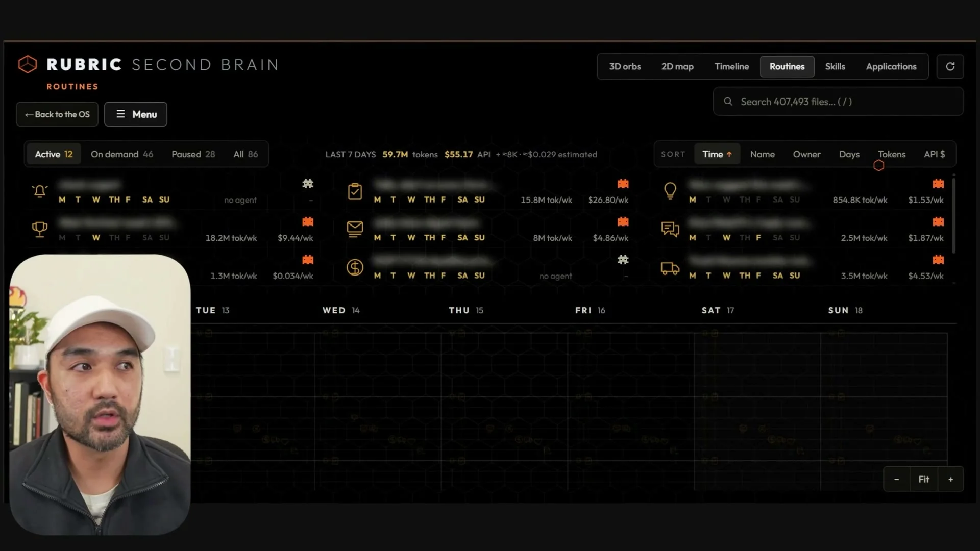This screenshot has width=980, height=551.
Task: Toggle TH day on the clipboard routine
Action: tap(430, 199)
